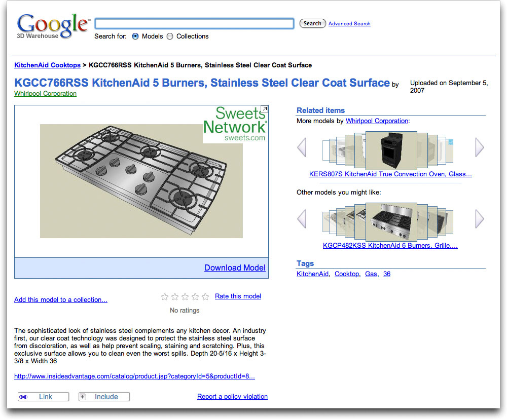The image size is (507, 420).
Task: Click the left arrow of Other models carousel
Action: tap(302, 219)
